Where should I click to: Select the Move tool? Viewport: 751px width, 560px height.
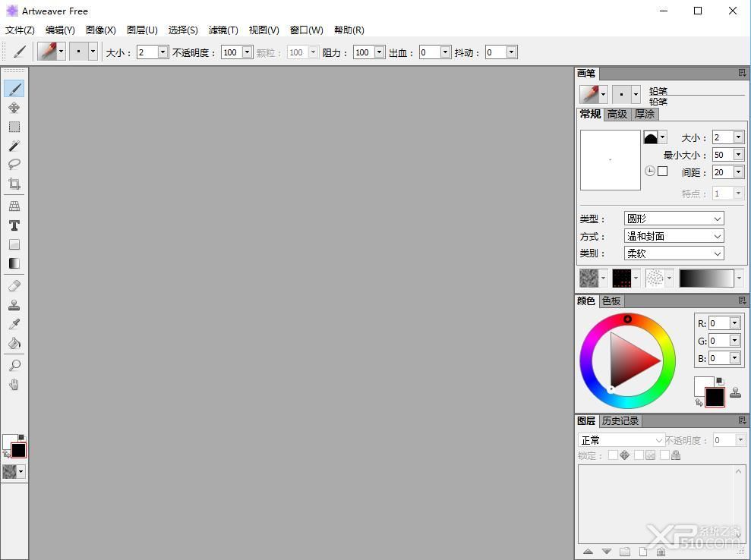[14, 108]
